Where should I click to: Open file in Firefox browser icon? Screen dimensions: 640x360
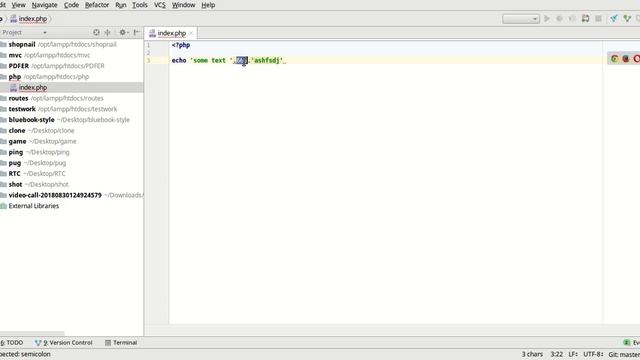click(x=626, y=59)
